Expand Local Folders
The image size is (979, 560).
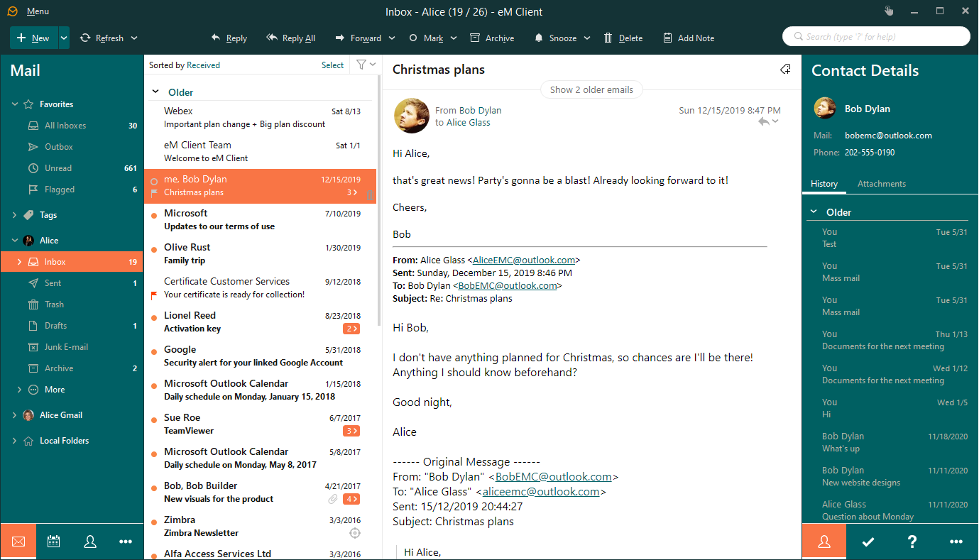(15, 441)
